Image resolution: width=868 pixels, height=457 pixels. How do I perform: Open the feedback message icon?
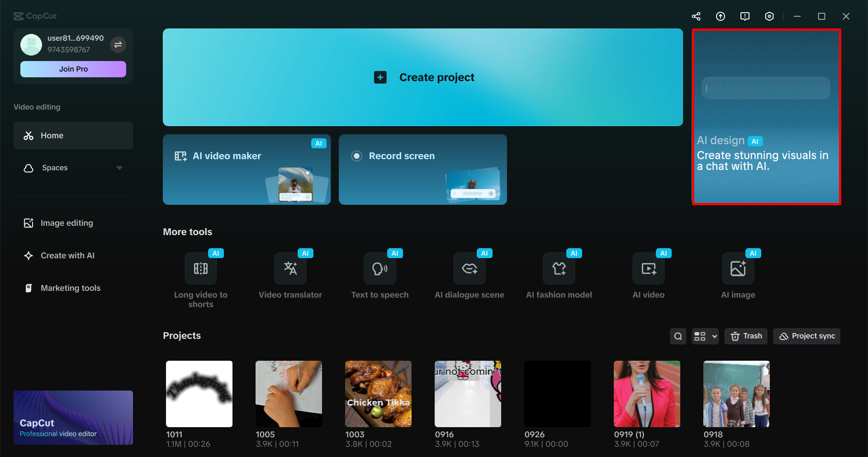tap(745, 16)
